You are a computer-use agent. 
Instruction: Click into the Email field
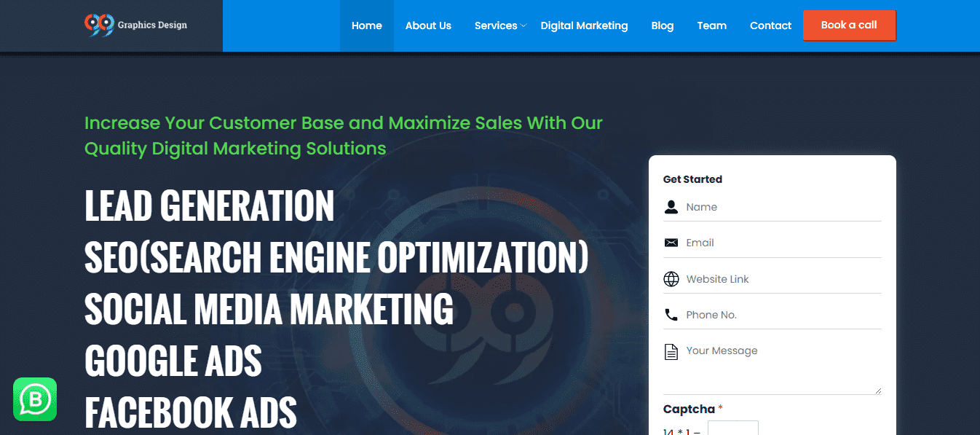click(782, 243)
